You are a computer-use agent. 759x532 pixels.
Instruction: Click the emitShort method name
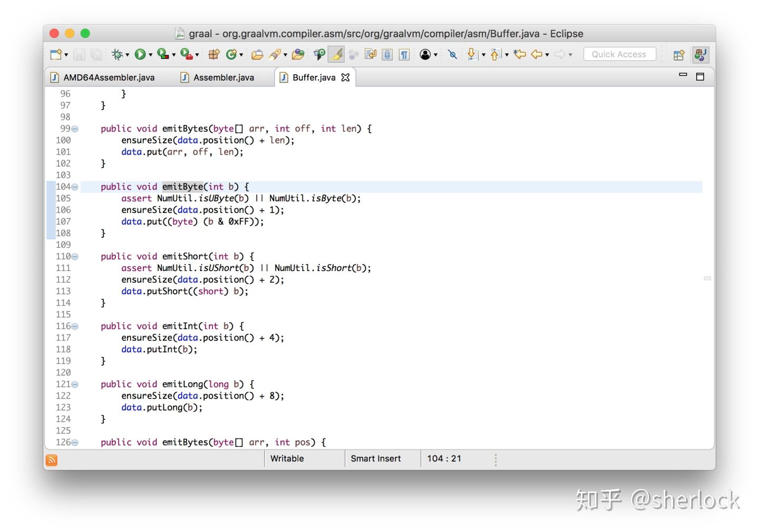click(185, 257)
